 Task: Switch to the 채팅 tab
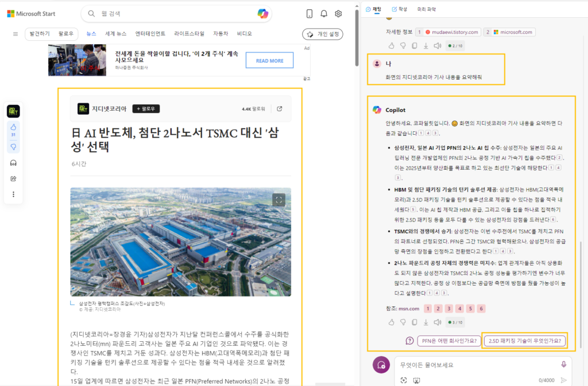point(374,9)
